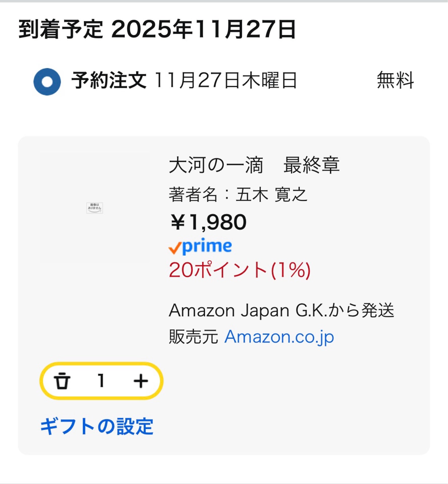Image resolution: width=448 pixels, height=484 pixels.
Task: Click the trash icon to delete item
Action: click(62, 381)
